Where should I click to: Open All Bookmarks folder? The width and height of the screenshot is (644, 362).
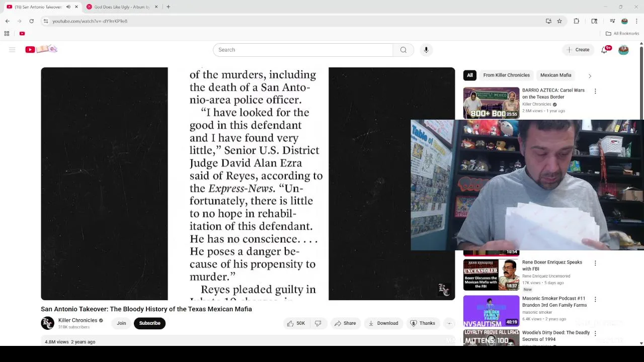coord(622,34)
